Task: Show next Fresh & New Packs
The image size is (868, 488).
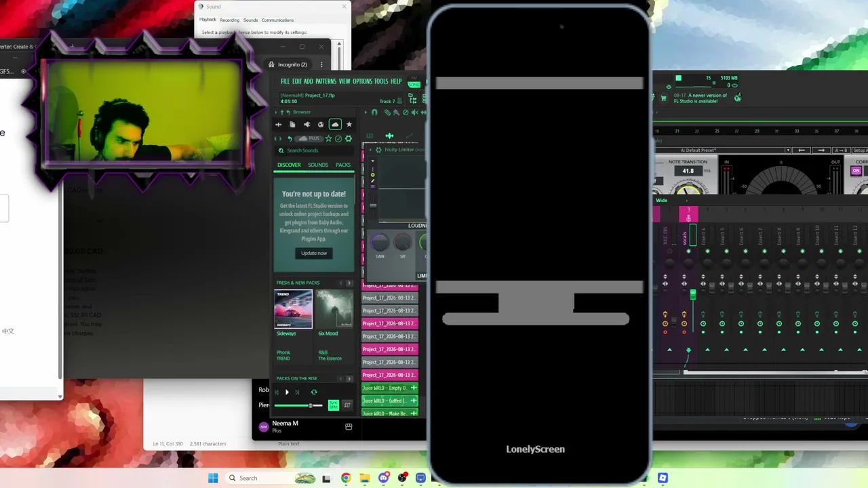Action: pyautogui.click(x=349, y=283)
